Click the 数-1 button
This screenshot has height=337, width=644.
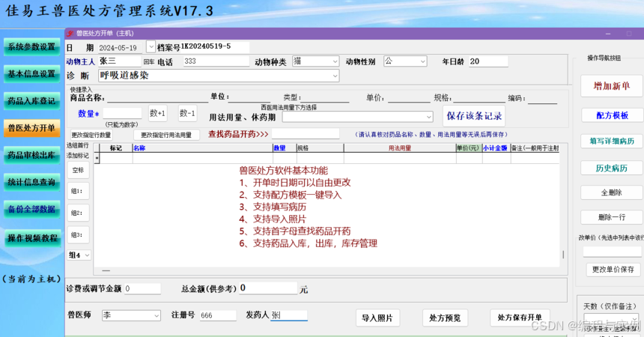187,113
